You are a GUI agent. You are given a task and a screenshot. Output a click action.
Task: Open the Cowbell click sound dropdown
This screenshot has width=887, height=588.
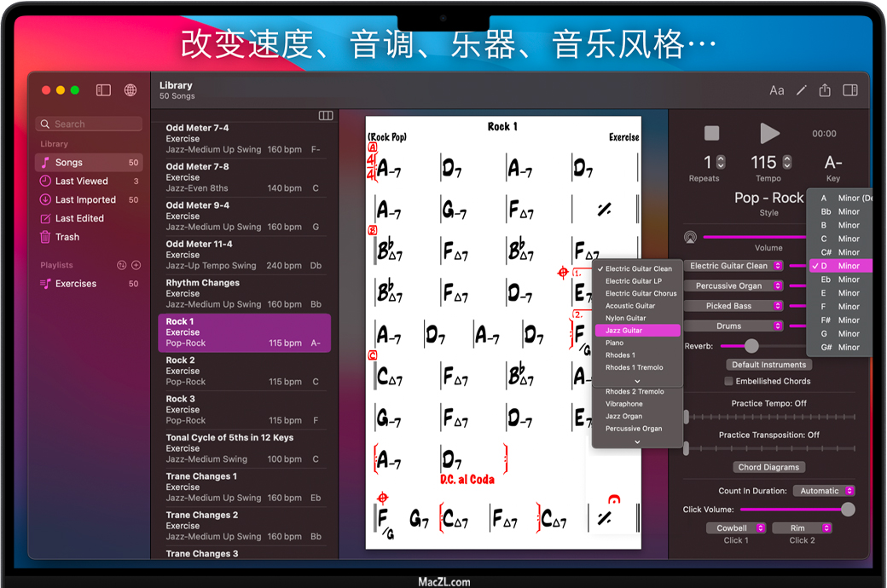coord(736,528)
